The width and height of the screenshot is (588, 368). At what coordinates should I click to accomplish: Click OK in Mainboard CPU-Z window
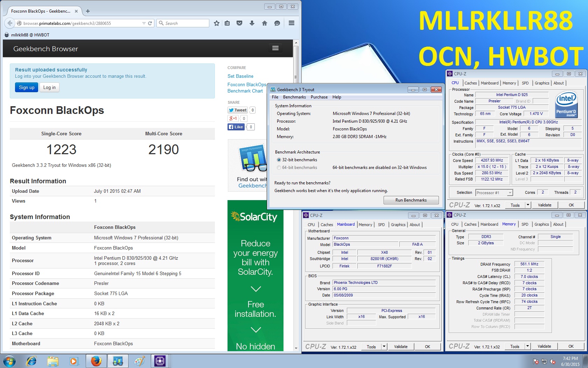pyautogui.click(x=427, y=347)
